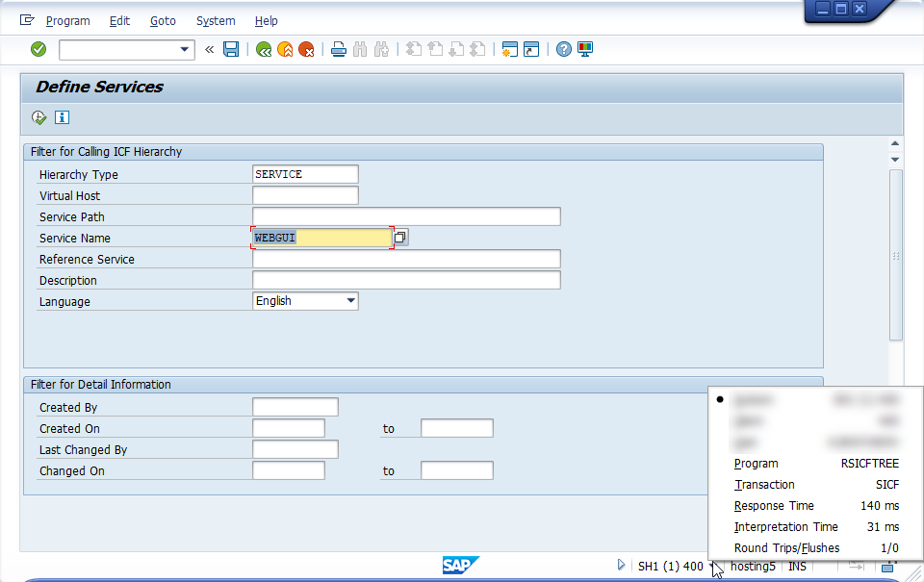Click the Hierarchy Type field
The height and width of the screenshot is (582, 924).
(x=305, y=174)
